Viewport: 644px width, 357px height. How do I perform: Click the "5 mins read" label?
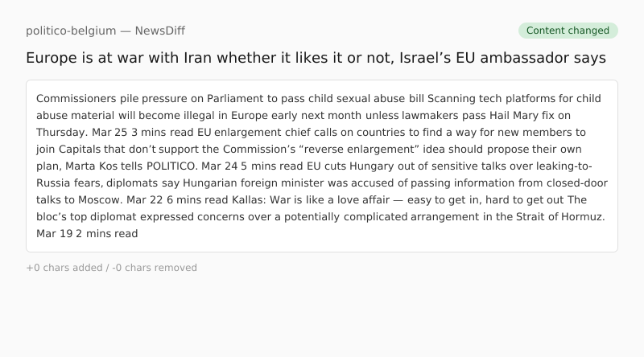click(257, 166)
